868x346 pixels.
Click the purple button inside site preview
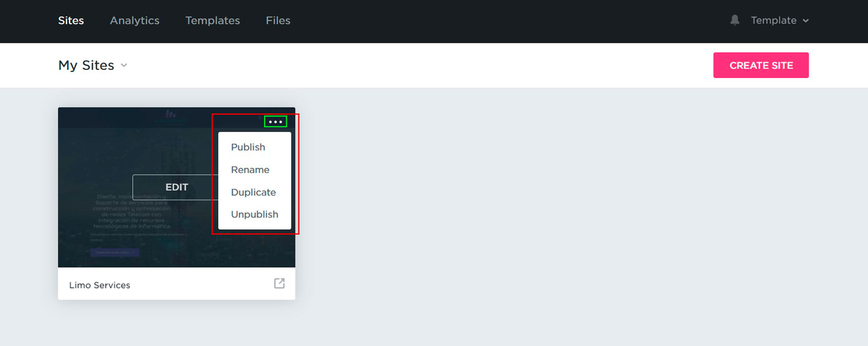pyautogui.click(x=115, y=252)
